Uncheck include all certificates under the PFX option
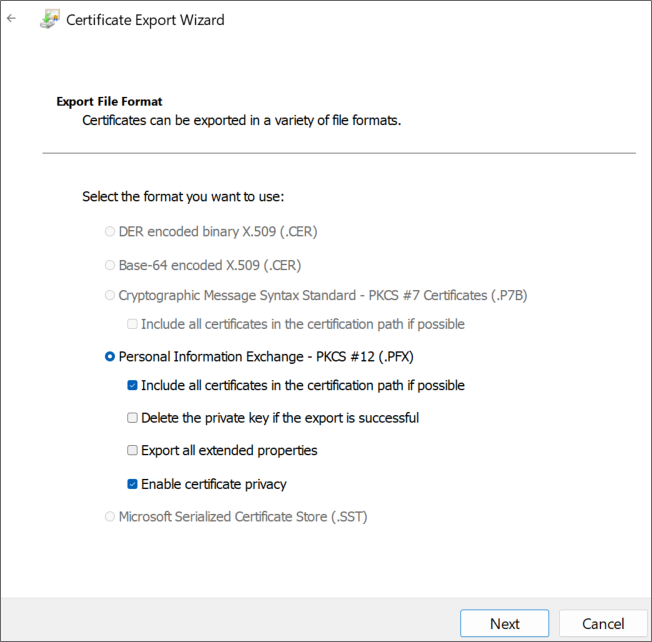This screenshot has width=652, height=642. pyautogui.click(x=132, y=386)
